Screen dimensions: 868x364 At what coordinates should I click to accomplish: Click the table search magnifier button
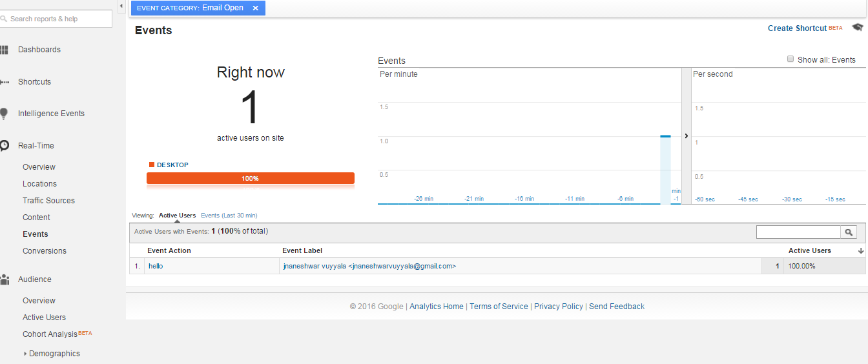pyautogui.click(x=849, y=232)
